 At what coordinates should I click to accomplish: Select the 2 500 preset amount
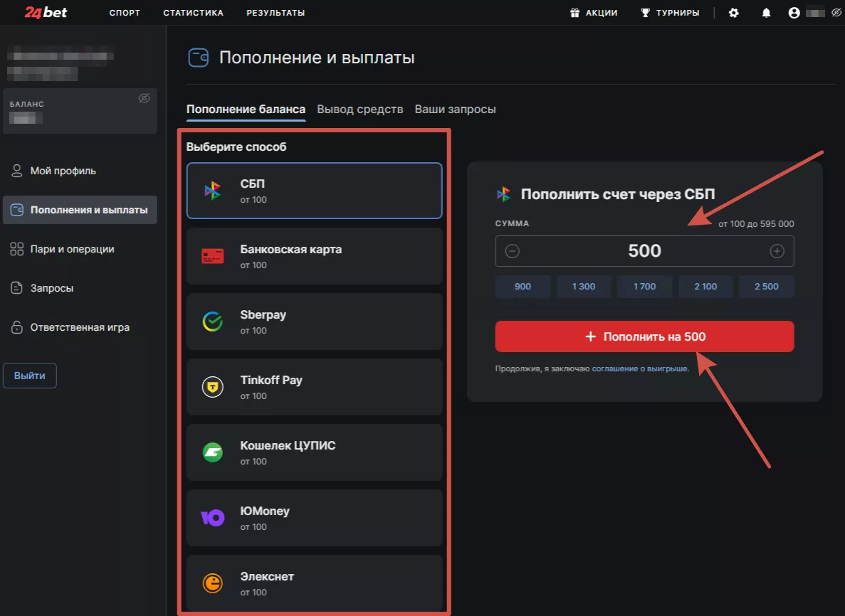pyautogui.click(x=766, y=287)
